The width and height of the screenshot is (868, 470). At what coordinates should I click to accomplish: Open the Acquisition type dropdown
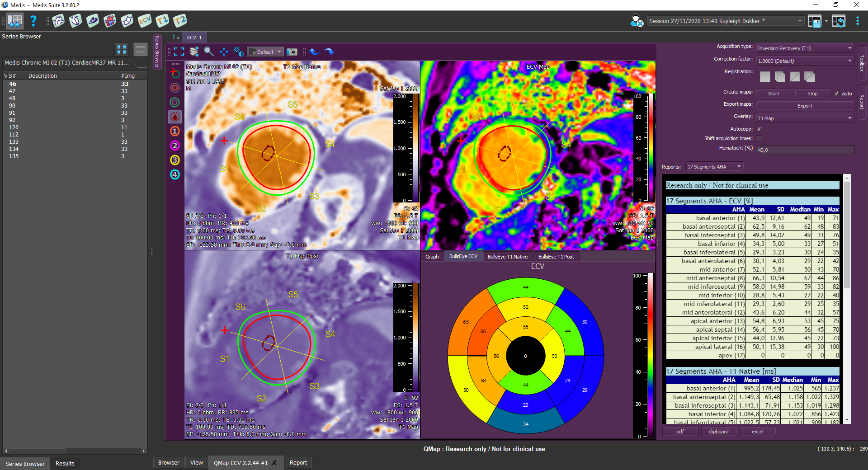click(805, 48)
